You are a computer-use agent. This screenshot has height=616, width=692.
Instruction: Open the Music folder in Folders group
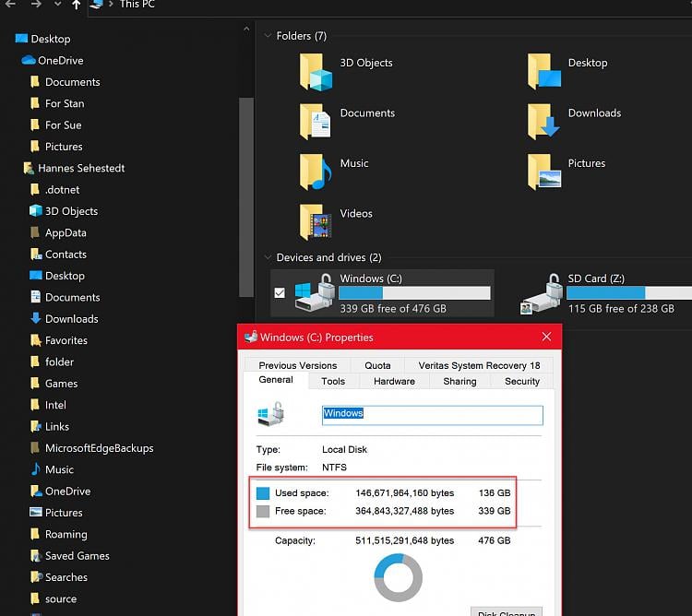click(316, 172)
